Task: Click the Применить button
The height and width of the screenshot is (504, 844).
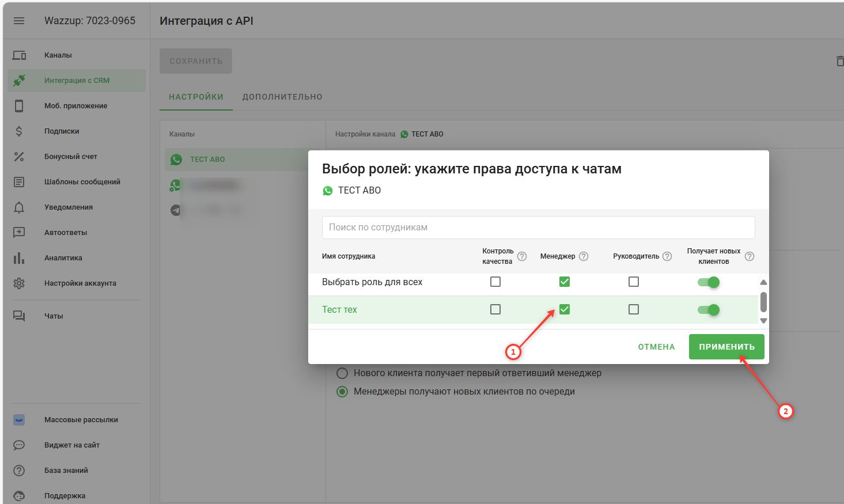Action: [x=726, y=347]
